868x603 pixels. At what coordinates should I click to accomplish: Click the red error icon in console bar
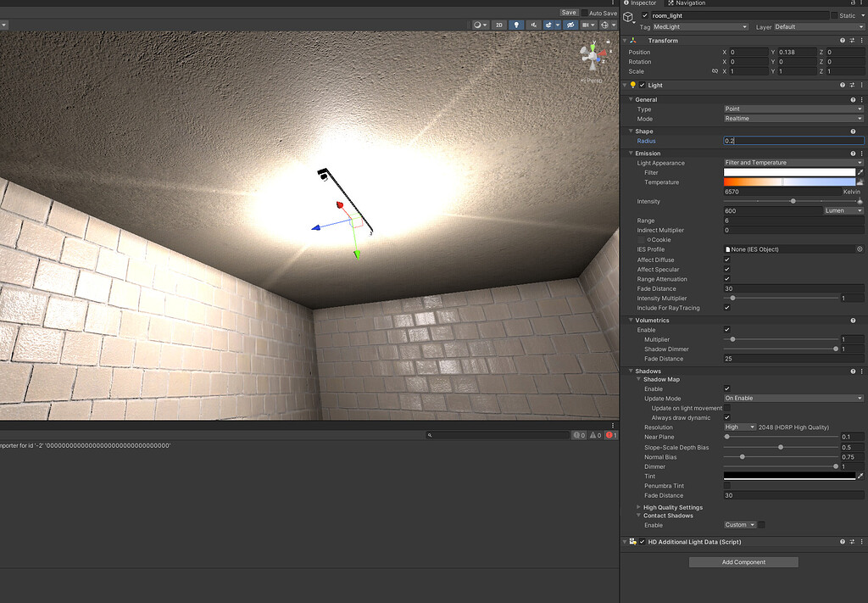[x=609, y=434]
